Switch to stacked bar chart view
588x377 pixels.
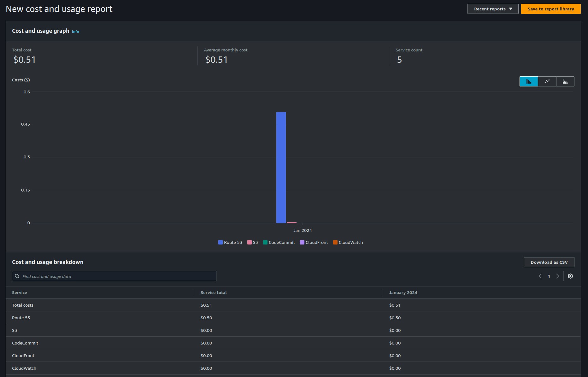565,81
